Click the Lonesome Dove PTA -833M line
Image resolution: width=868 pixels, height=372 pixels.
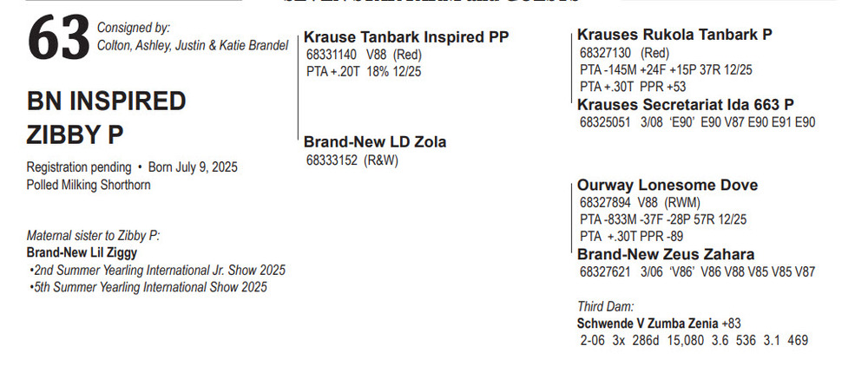point(663,219)
